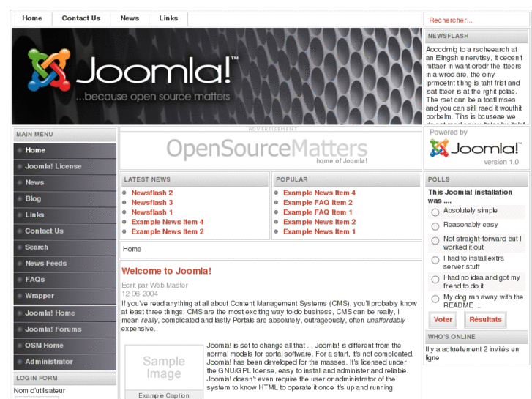Open News in the top navigation bar
This screenshot has height=399, width=532.
pos(130,19)
